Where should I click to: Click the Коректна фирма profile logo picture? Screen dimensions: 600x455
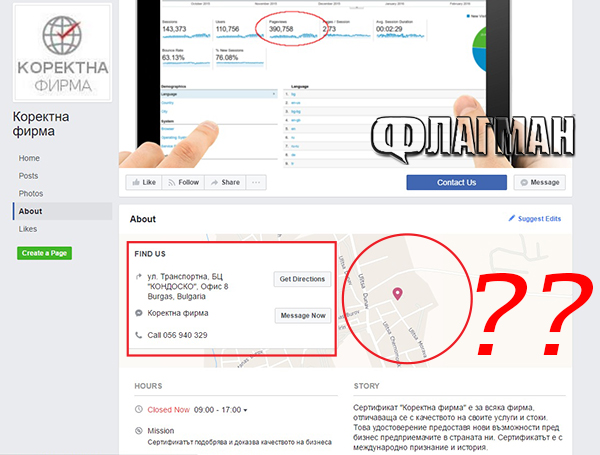(62, 53)
